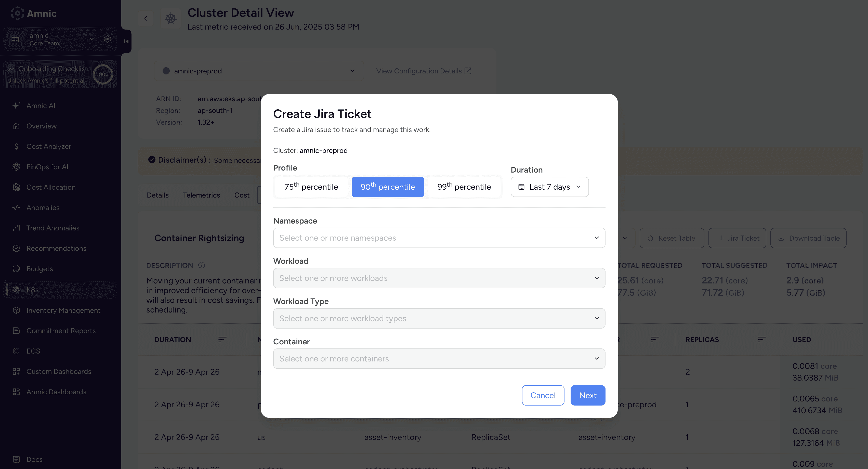Select the 75th percentile profile
The height and width of the screenshot is (469, 868).
coord(311,187)
